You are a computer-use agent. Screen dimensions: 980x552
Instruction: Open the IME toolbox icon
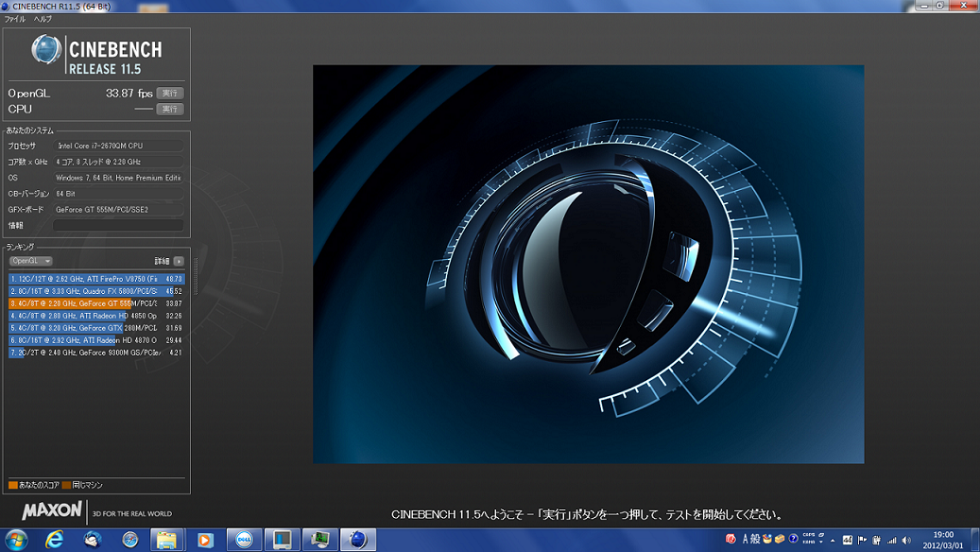click(780, 539)
